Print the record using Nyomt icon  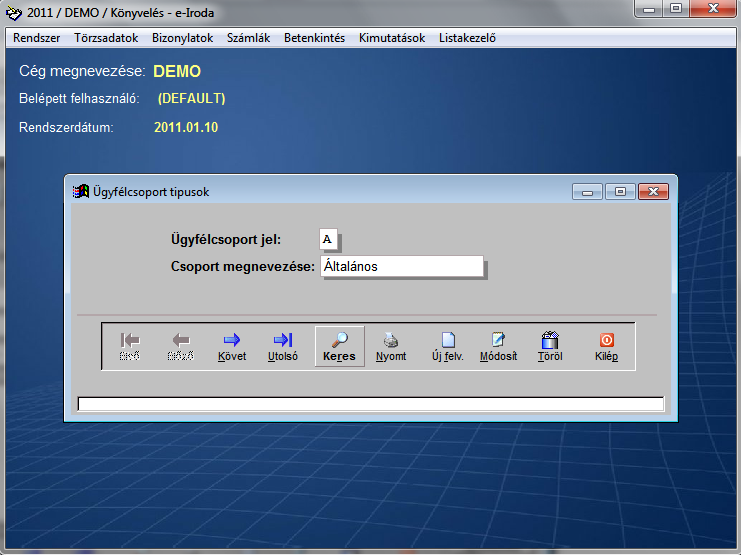click(x=391, y=346)
